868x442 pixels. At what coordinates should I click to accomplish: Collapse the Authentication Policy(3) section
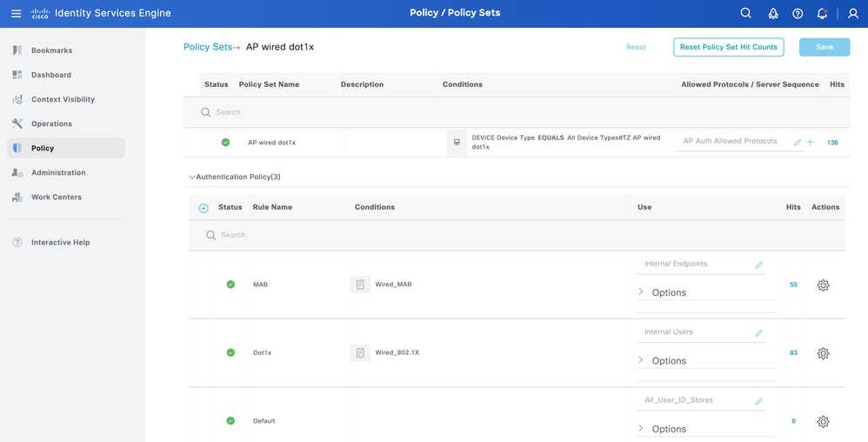tap(192, 177)
